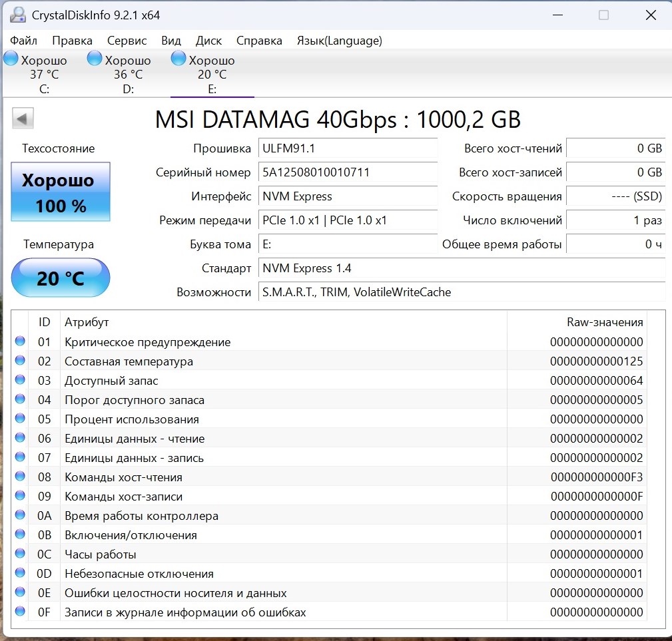Click the back arrow previous disk button
Image resolution: width=672 pixels, height=641 pixels.
[23, 119]
